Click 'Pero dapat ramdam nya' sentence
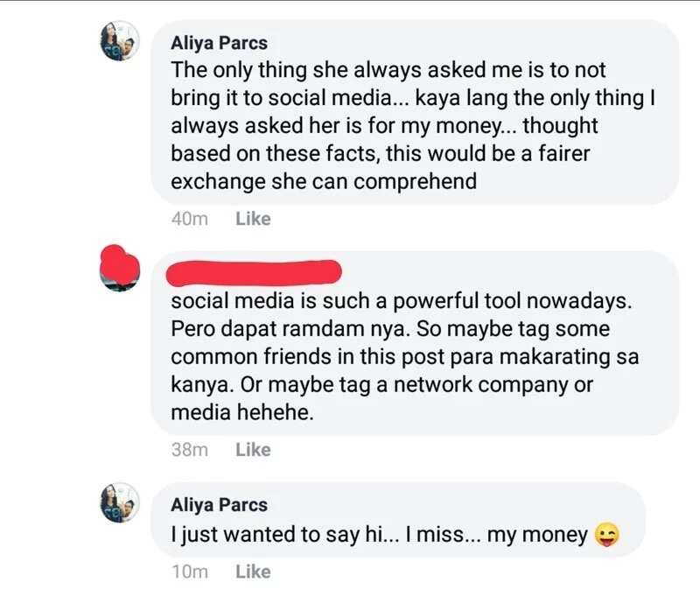The width and height of the screenshot is (700, 589). [290, 329]
